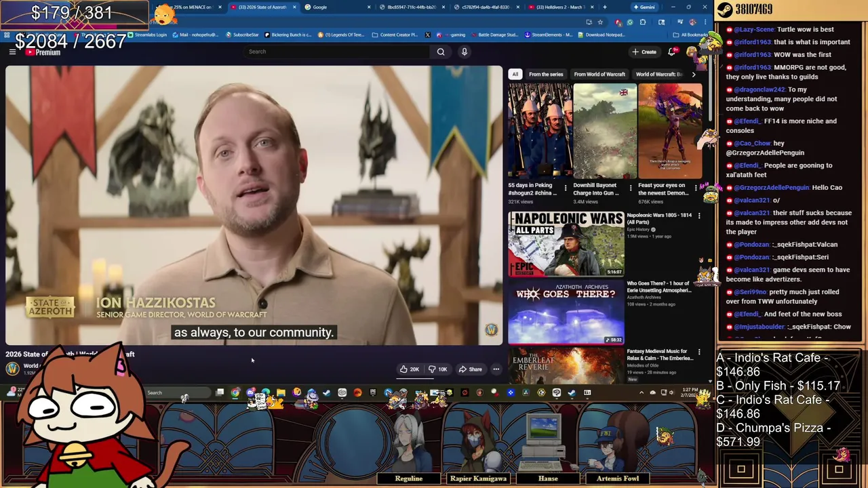Select the All filter chip

[x=515, y=74]
